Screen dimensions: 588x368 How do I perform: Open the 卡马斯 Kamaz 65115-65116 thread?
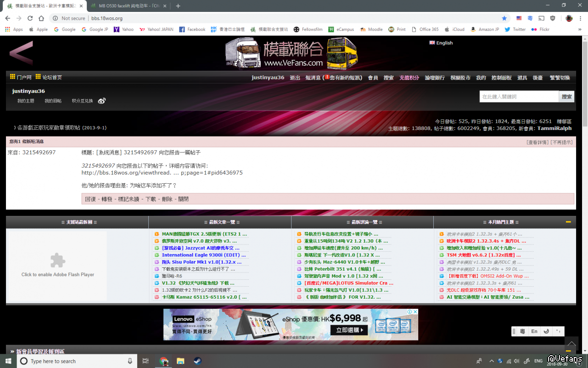(204, 297)
